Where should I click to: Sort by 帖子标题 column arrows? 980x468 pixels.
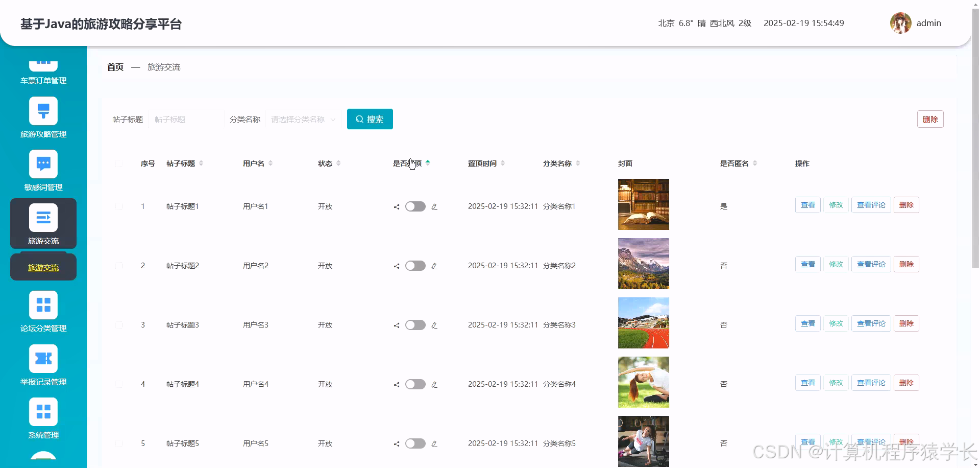[x=201, y=163]
